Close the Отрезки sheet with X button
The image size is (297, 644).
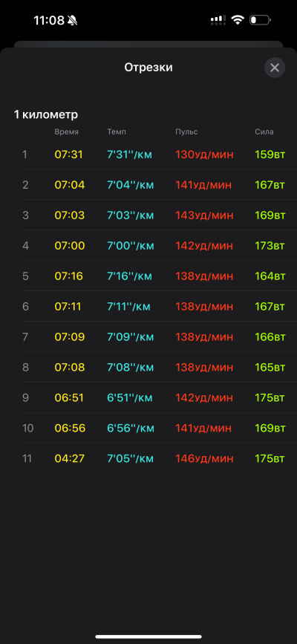[x=275, y=68]
